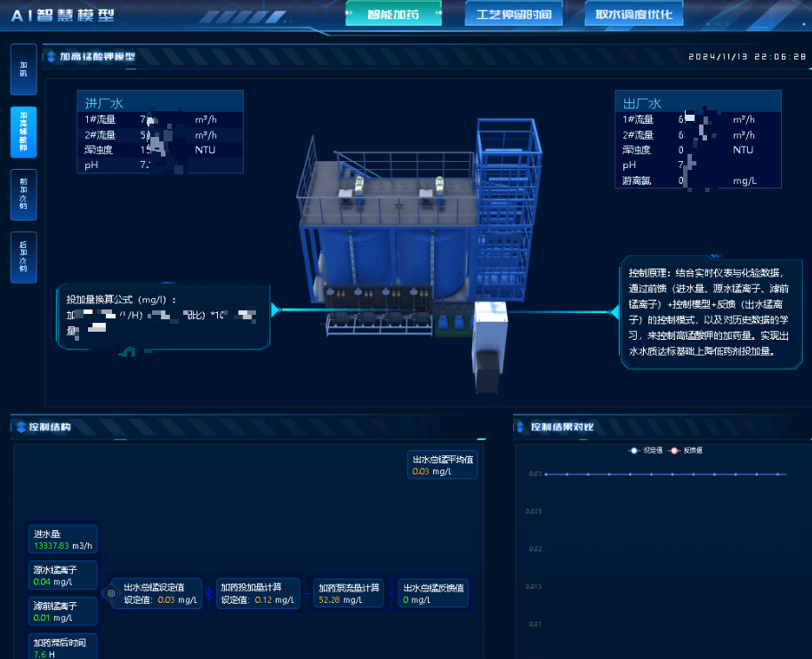Toggle the 反馈值 legend series
The width and height of the screenshot is (812, 659).
pyautogui.click(x=685, y=451)
